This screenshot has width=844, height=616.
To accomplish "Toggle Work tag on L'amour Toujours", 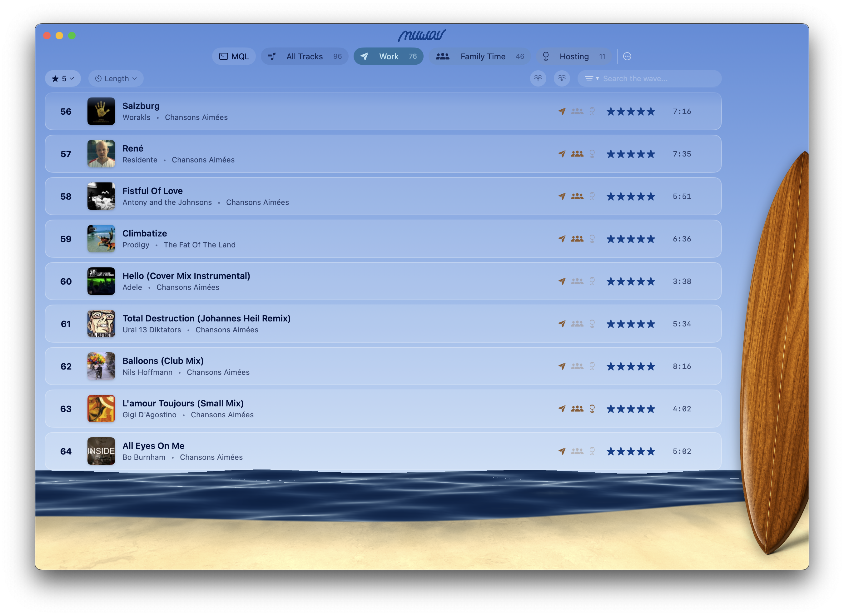I will tap(562, 409).
